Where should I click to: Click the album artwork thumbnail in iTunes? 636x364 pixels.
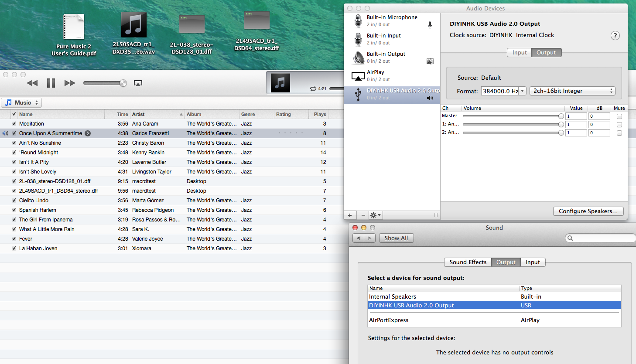tap(280, 82)
